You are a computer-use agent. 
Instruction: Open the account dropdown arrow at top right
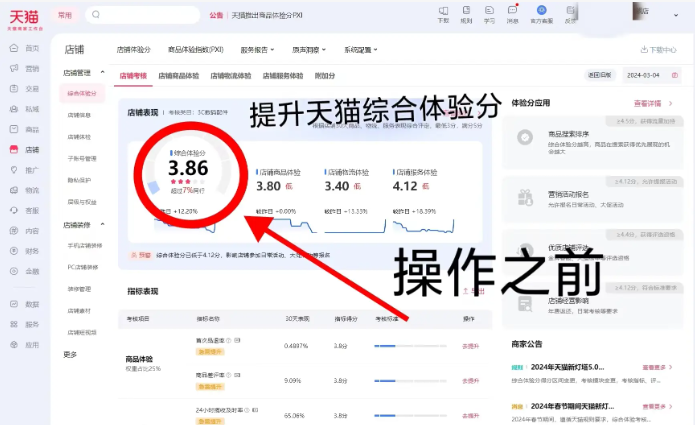675,15
